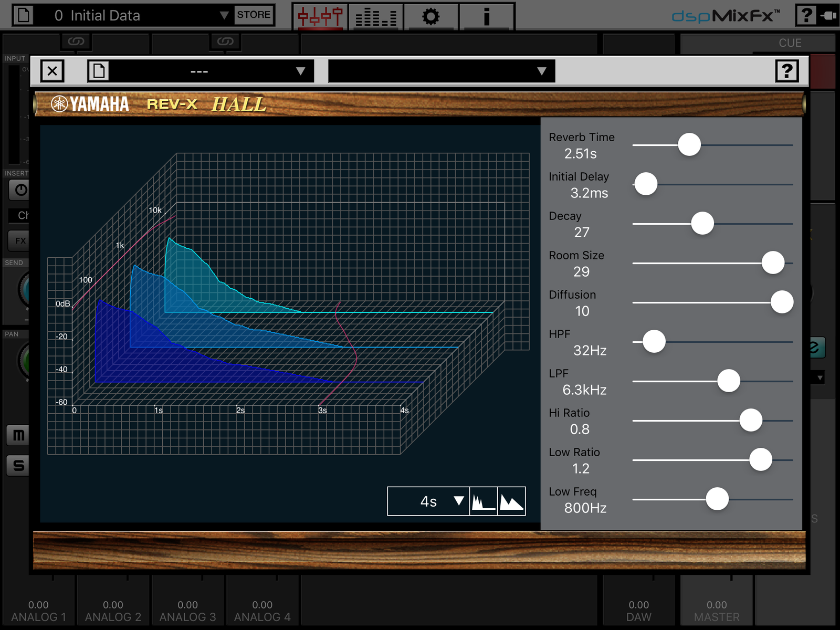Click the STORE button
840x630 pixels.
click(254, 15)
